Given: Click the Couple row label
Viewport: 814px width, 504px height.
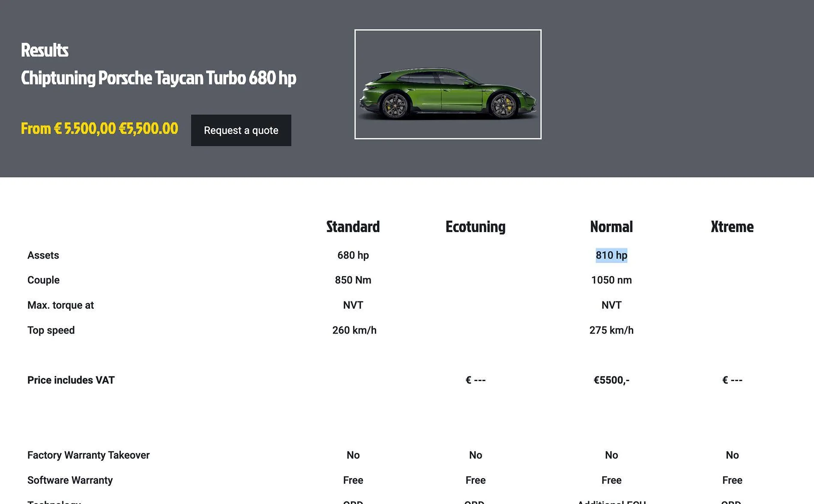Looking at the screenshot, I should (43, 280).
